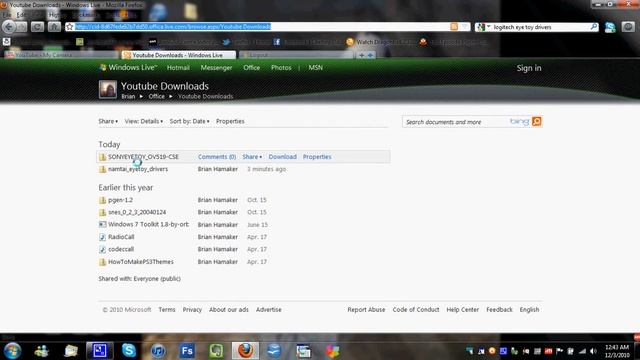Click the Search documents and more field
This screenshot has width=640, height=360.
[x=456, y=122]
